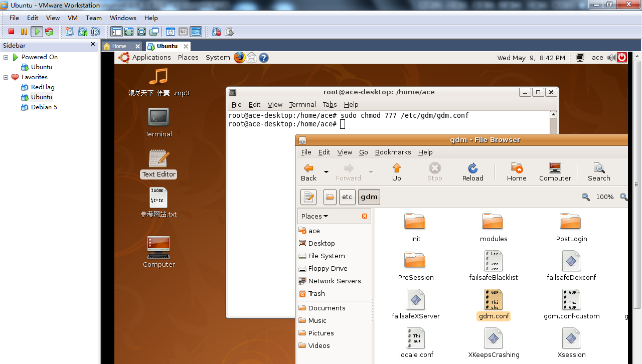Click the ace user switcher in the panel

click(597, 57)
